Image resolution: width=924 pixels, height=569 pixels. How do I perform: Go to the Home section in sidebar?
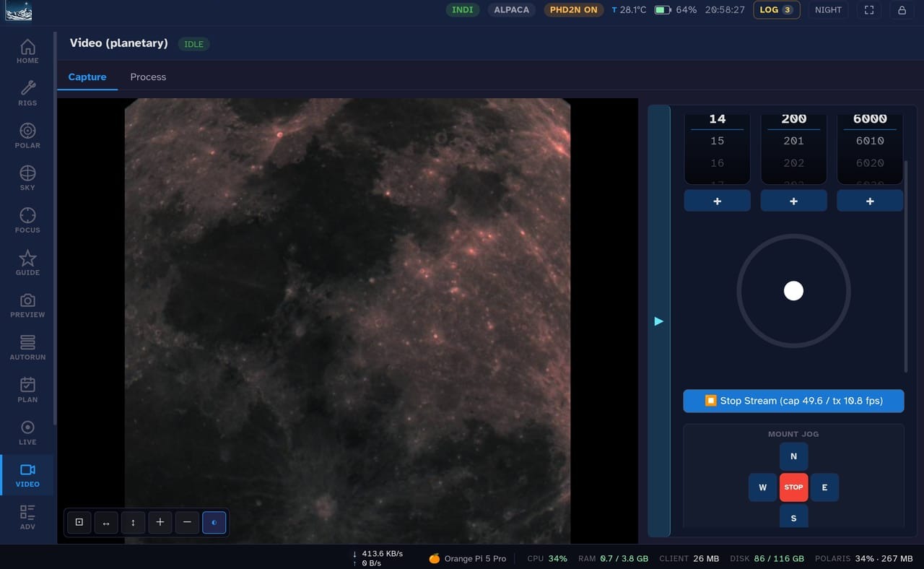27,52
